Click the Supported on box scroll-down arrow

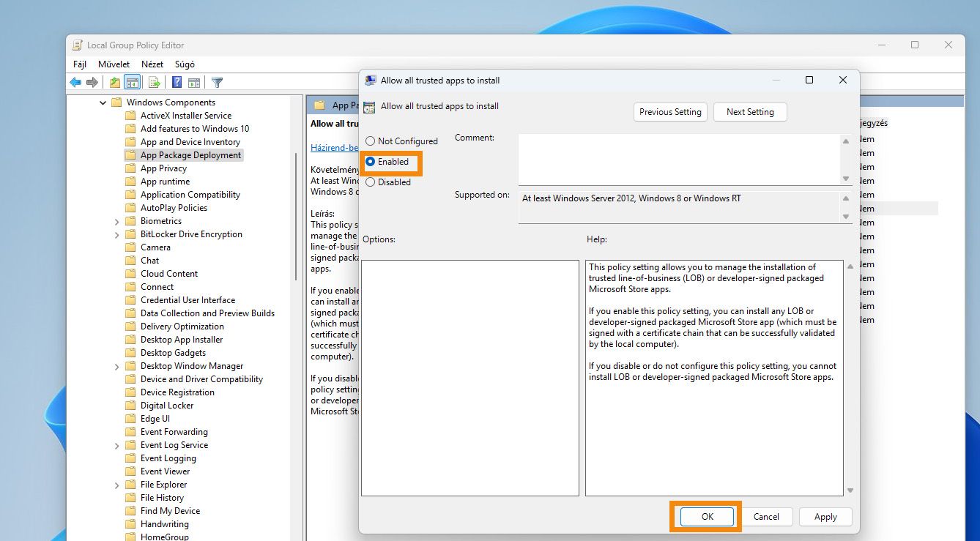point(846,217)
